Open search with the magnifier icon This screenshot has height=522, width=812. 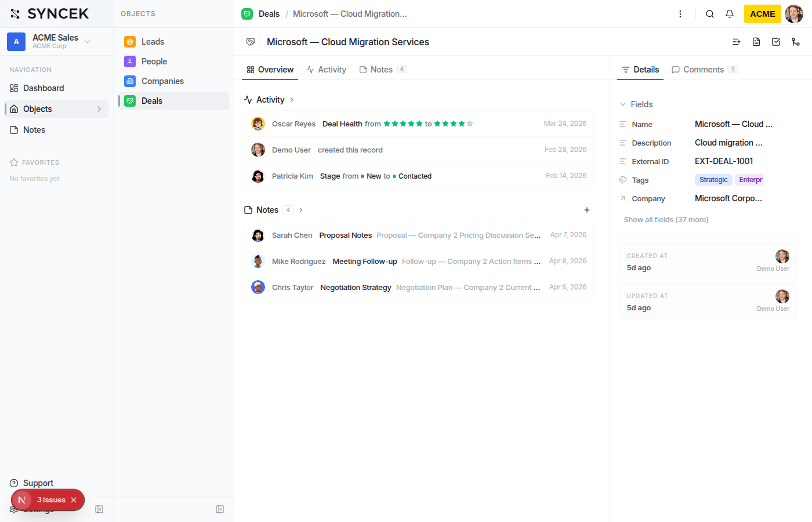pos(710,14)
